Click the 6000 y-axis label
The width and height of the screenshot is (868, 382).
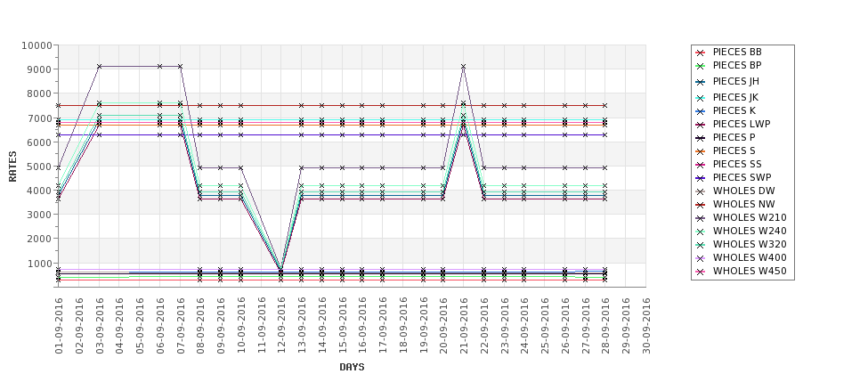(40, 142)
